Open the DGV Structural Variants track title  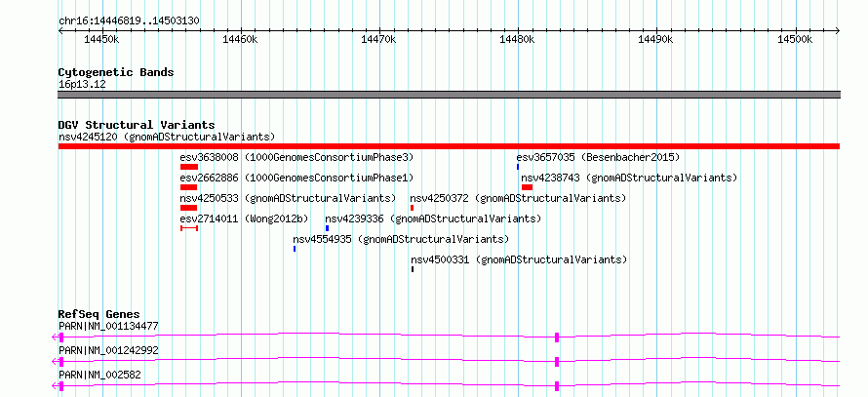coord(137,125)
